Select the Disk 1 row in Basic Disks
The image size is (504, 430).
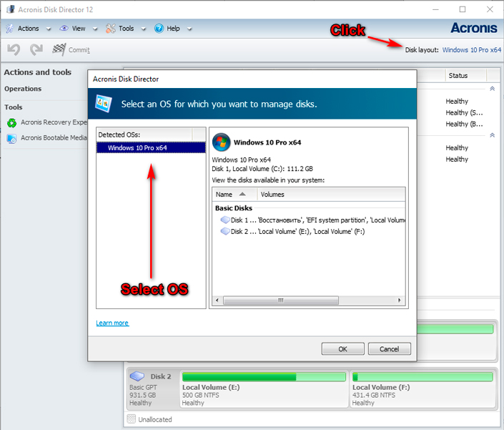click(309, 220)
